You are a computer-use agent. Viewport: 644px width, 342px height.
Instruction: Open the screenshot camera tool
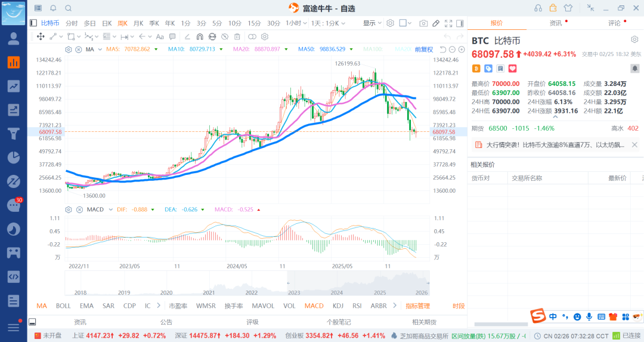pyautogui.click(x=423, y=23)
